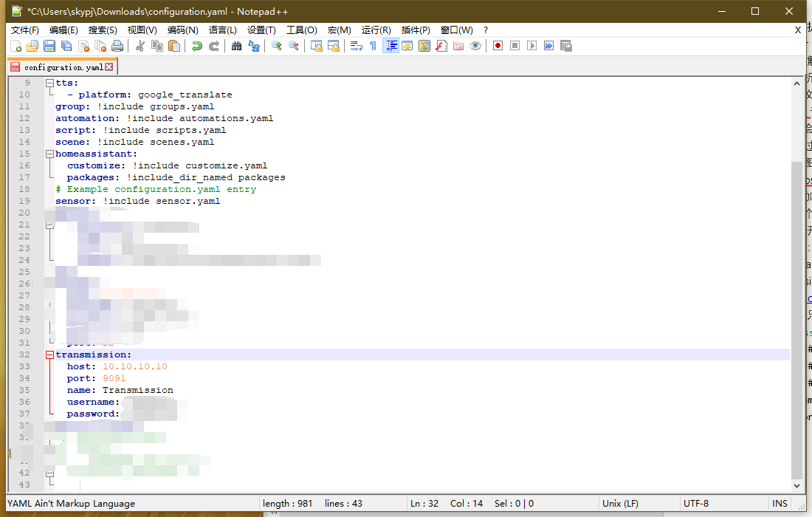Open the 编码(N) encoding menu
The image size is (812, 517).
(x=182, y=30)
